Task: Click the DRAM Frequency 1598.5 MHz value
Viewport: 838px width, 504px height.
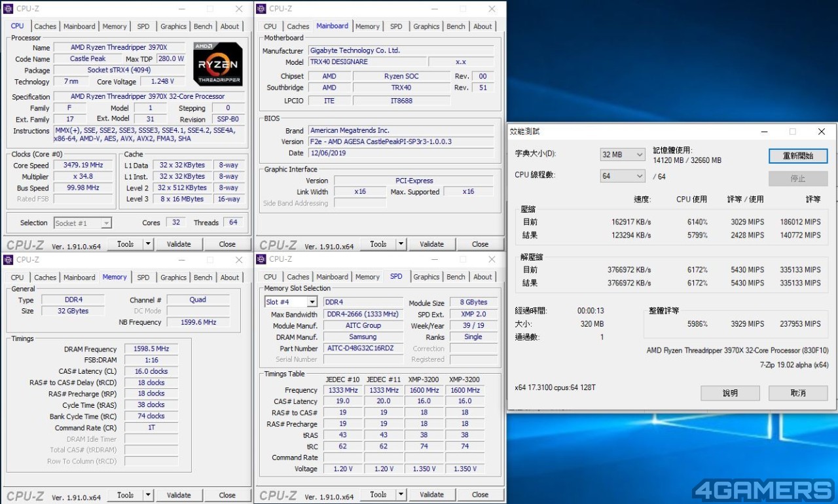Action: point(151,349)
